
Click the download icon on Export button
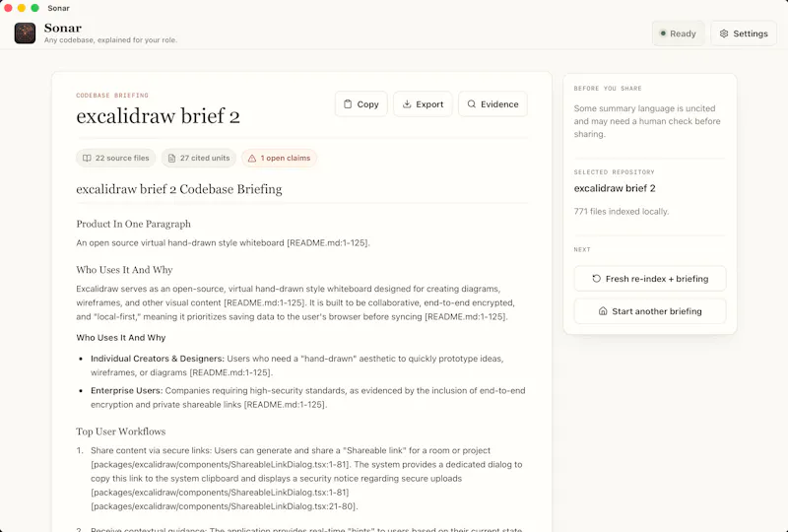pos(407,104)
